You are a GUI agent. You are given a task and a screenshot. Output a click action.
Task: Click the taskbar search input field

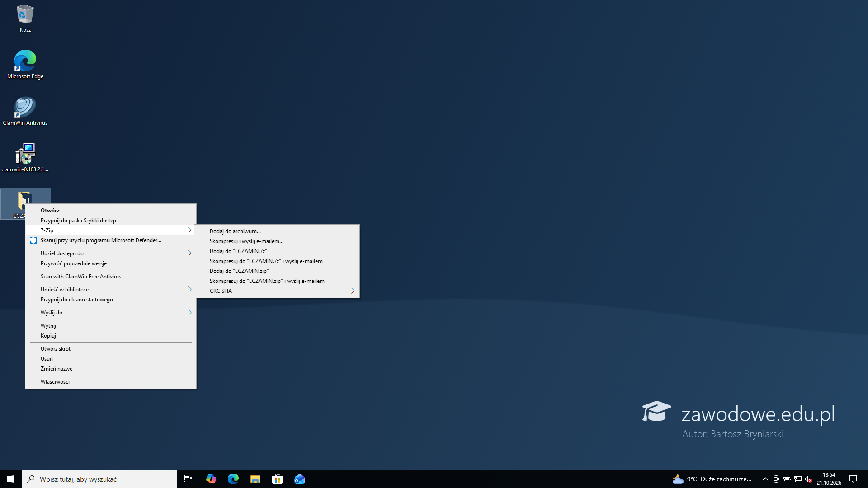(99, 479)
